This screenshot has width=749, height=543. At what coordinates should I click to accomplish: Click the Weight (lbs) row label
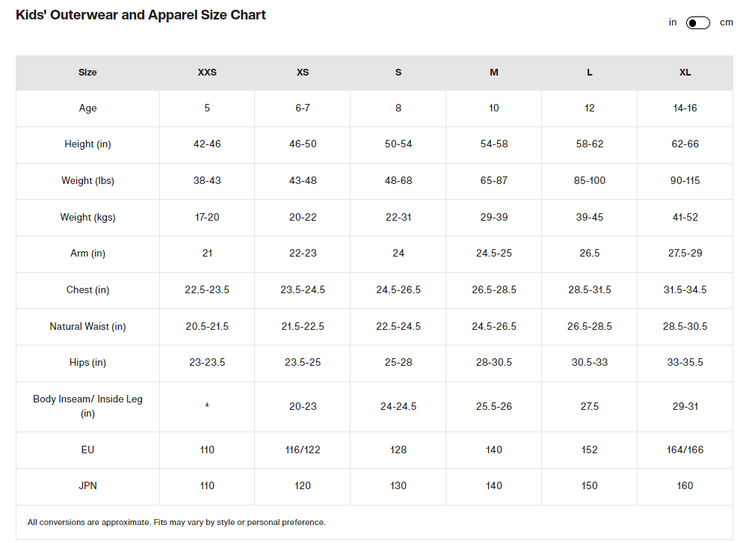tap(88, 181)
